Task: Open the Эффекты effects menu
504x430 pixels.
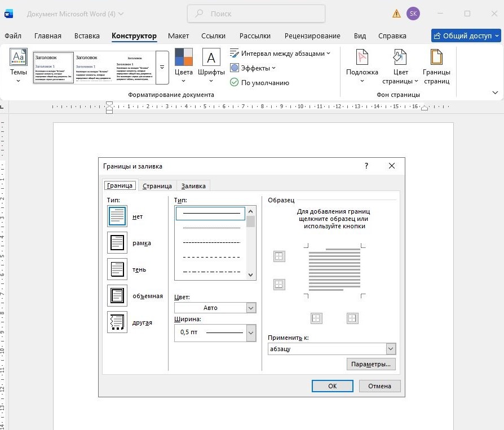Action: pyautogui.click(x=253, y=68)
